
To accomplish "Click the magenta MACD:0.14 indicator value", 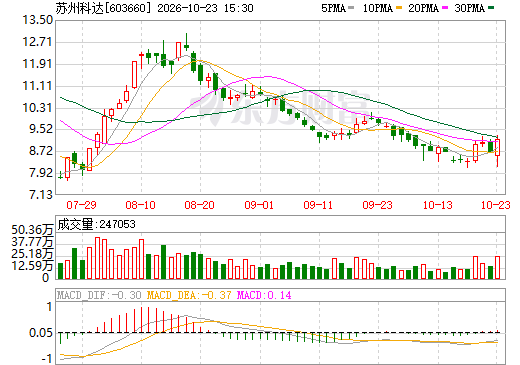I will click(x=264, y=295).
